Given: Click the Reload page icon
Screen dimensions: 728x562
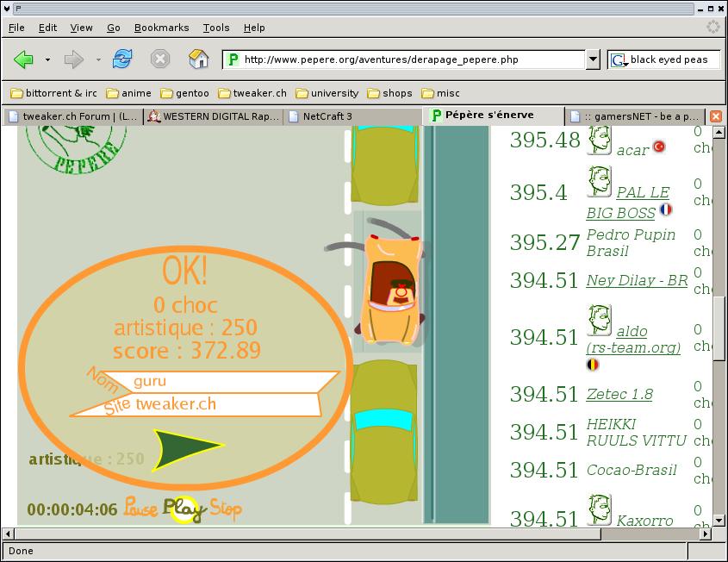Looking at the screenshot, I should (122, 59).
